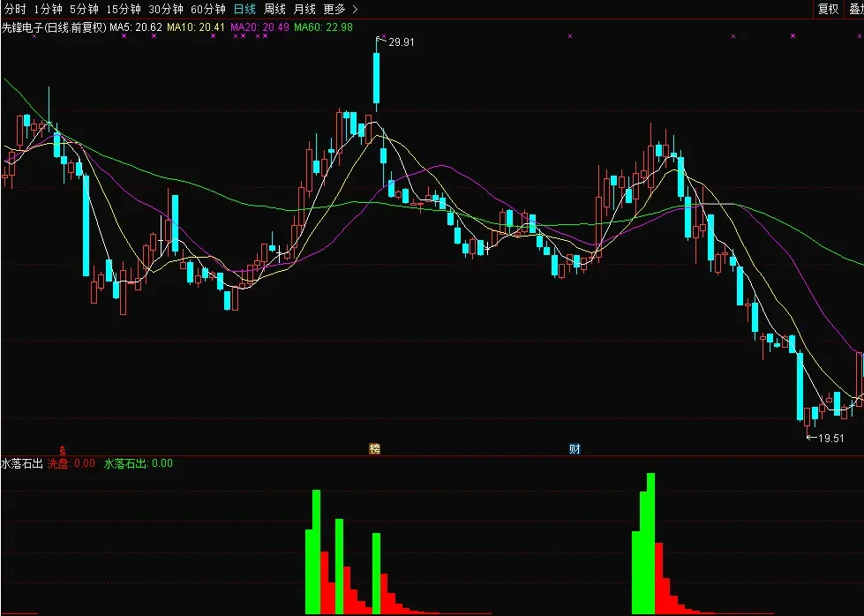Click the green 水落石出: 0.00 value
Image resolution: width=864 pixels, height=616 pixels.
139,463
